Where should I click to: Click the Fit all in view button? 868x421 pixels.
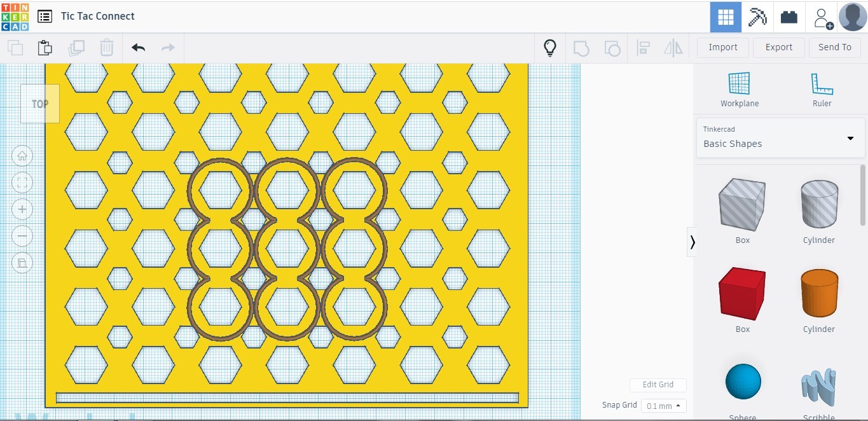22,183
